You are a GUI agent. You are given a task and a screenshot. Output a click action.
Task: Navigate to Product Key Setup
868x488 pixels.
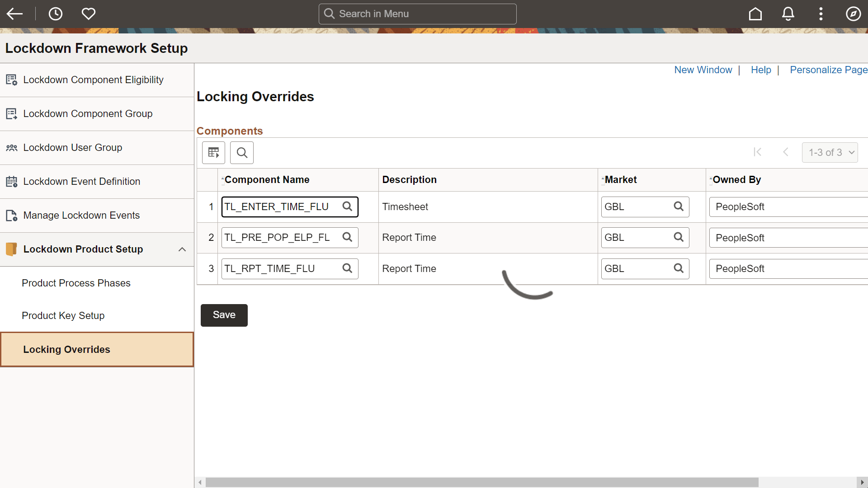pos(63,315)
